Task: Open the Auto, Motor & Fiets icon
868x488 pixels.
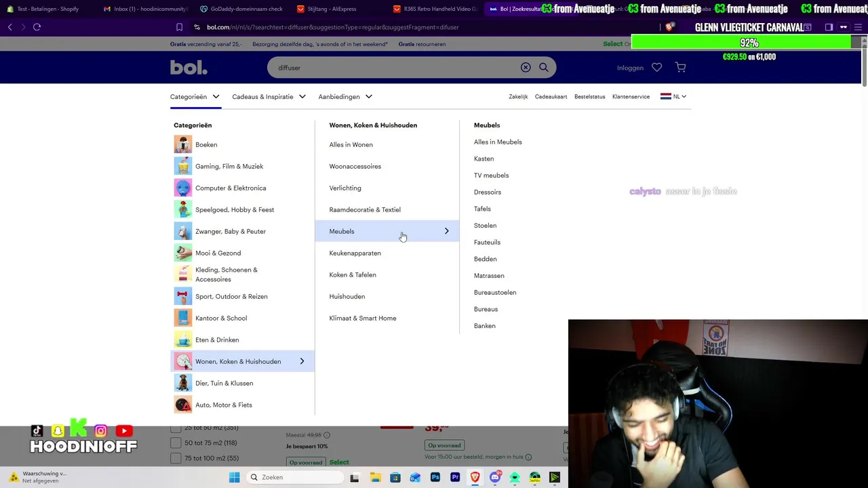Action: [x=183, y=405]
